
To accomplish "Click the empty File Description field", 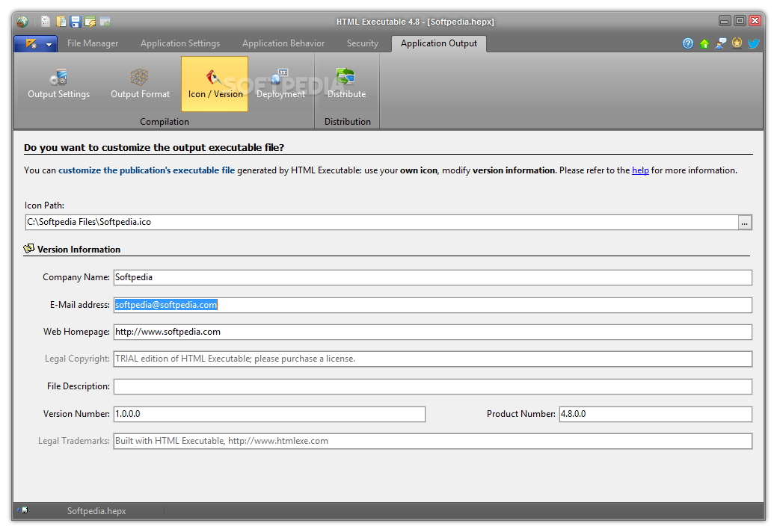I will coord(432,386).
